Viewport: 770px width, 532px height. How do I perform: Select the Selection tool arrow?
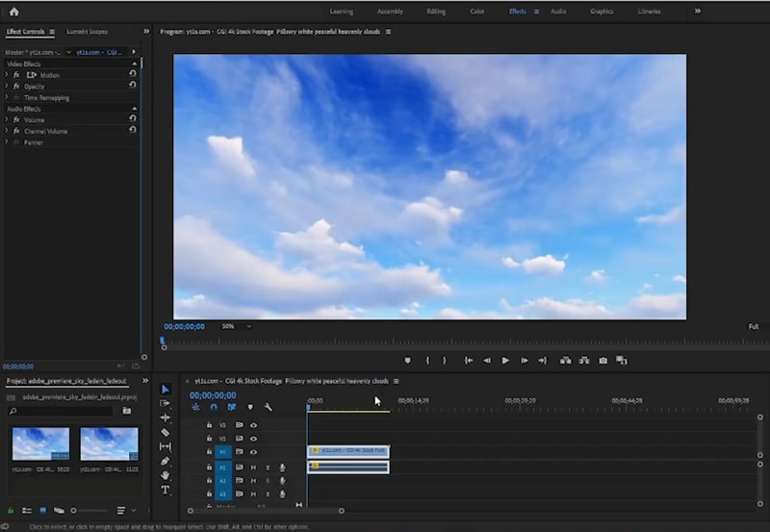166,390
